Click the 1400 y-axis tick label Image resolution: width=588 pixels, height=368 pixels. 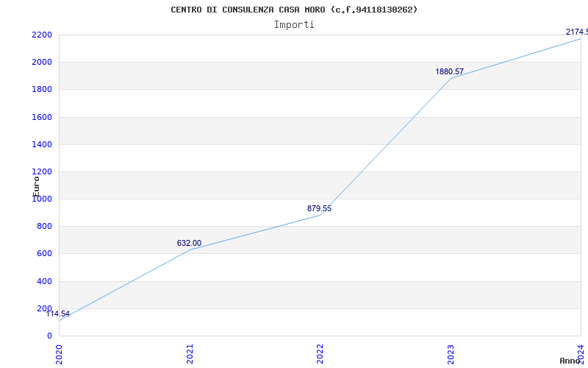coord(42,144)
